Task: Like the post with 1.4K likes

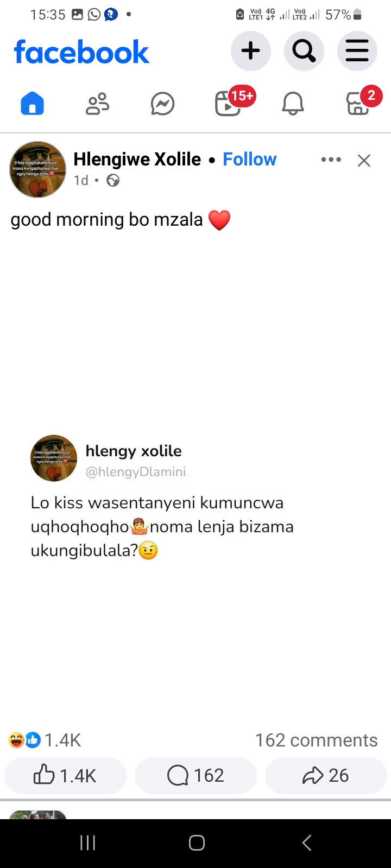Action: click(x=65, y=775)
